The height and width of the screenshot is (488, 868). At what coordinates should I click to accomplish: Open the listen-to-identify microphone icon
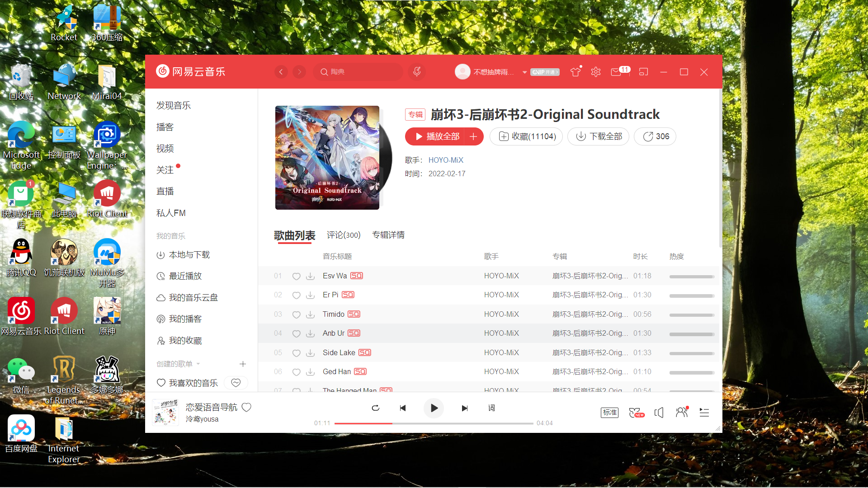(417, 71)
